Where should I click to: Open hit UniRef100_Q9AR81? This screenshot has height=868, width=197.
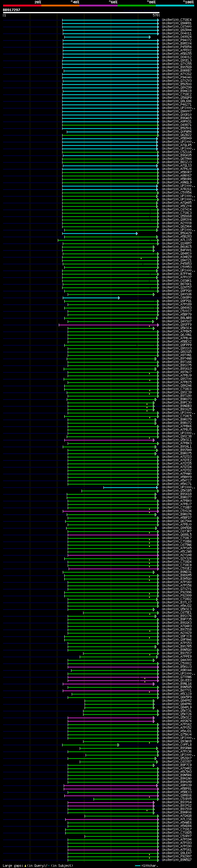[x=176, y=23]
